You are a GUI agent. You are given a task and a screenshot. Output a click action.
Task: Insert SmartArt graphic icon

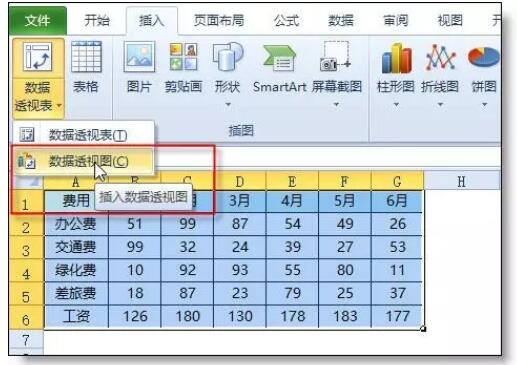click(279, 58)
